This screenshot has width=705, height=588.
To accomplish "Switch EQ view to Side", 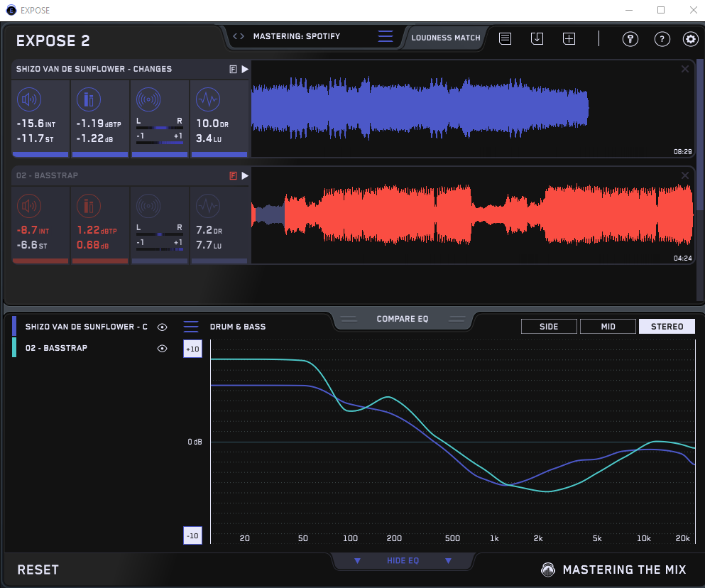I will (x=549, y=326).
